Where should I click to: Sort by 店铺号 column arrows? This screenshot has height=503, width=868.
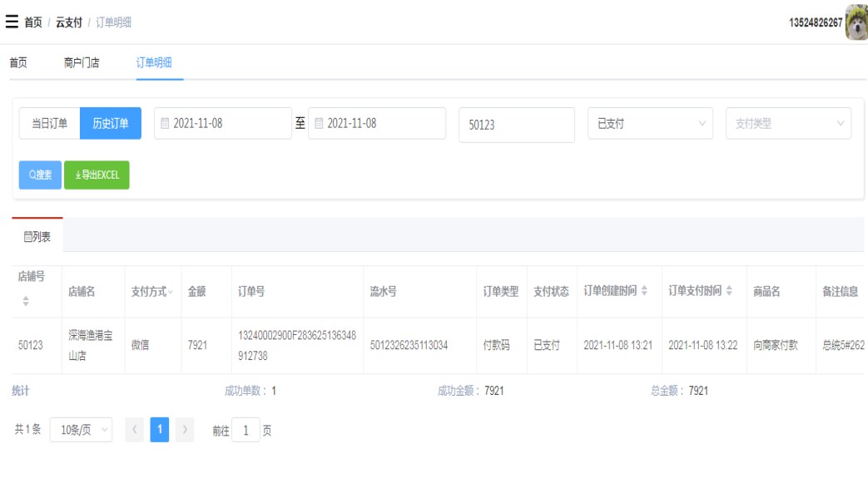point(25,302)
